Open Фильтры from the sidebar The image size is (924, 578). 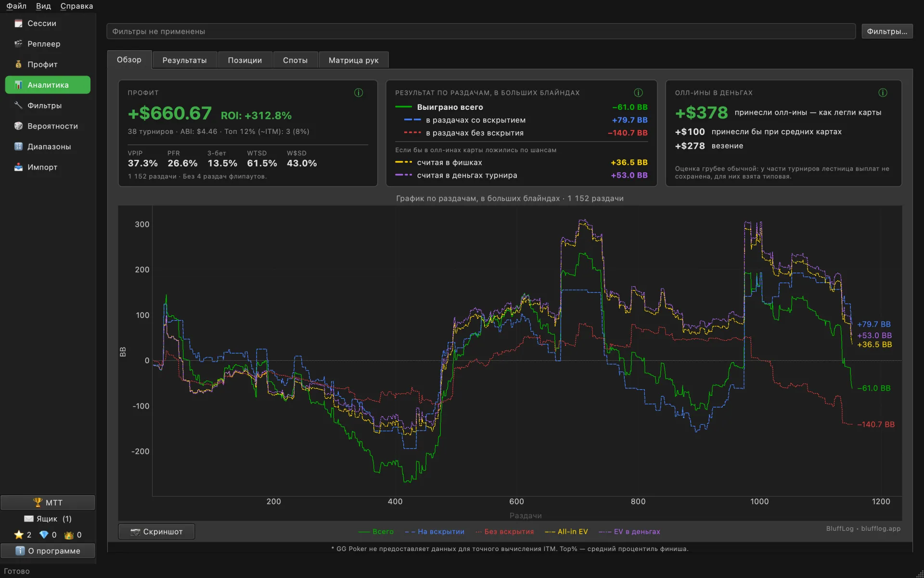tap(48, 105)
